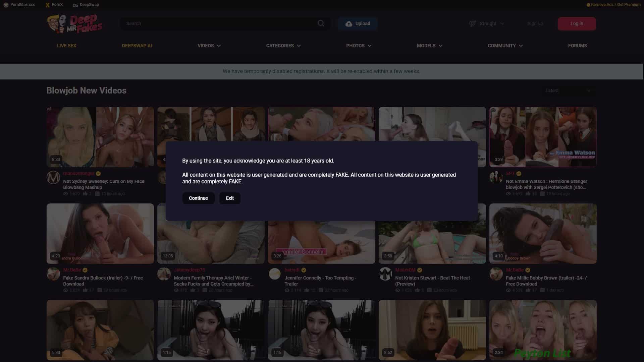Open the Straight orientation dropdown

pyautogui.click(x=487, y=23)
